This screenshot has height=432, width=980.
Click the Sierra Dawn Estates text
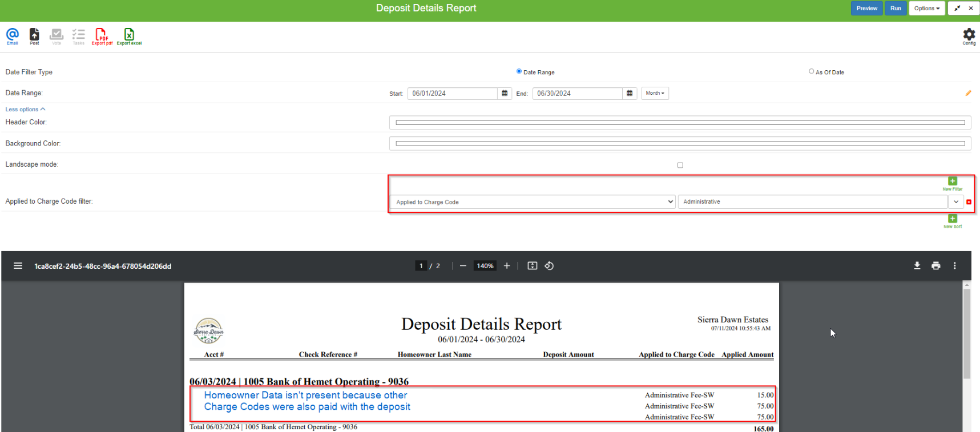click(732, 320)
